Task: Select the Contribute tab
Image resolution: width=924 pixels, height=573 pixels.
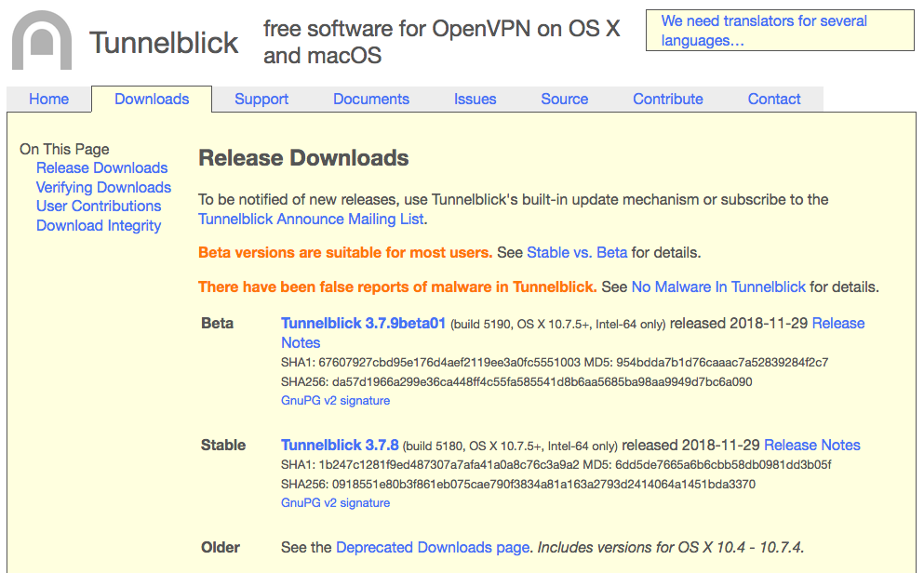Action: coord(667,100)
